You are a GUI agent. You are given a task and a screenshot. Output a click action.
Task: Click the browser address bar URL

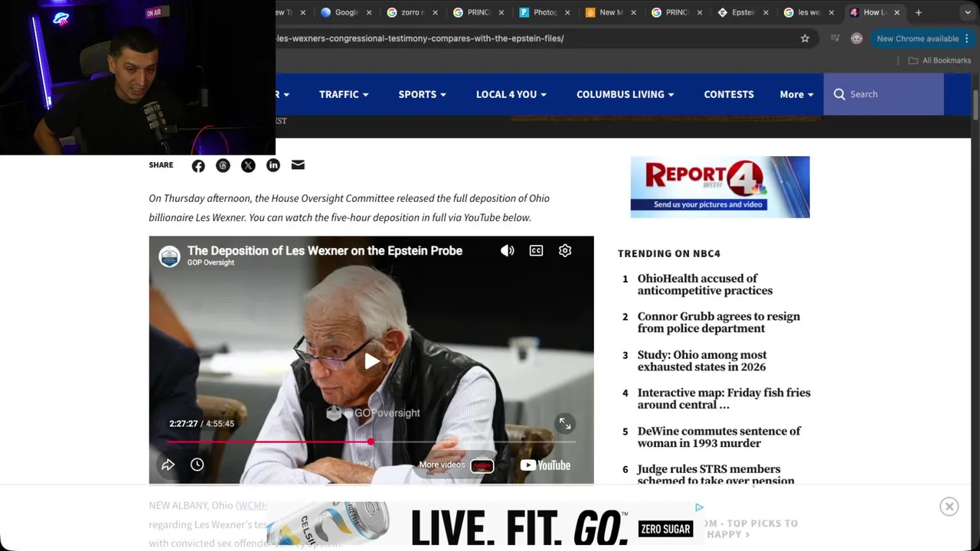(x=420, y=38)
